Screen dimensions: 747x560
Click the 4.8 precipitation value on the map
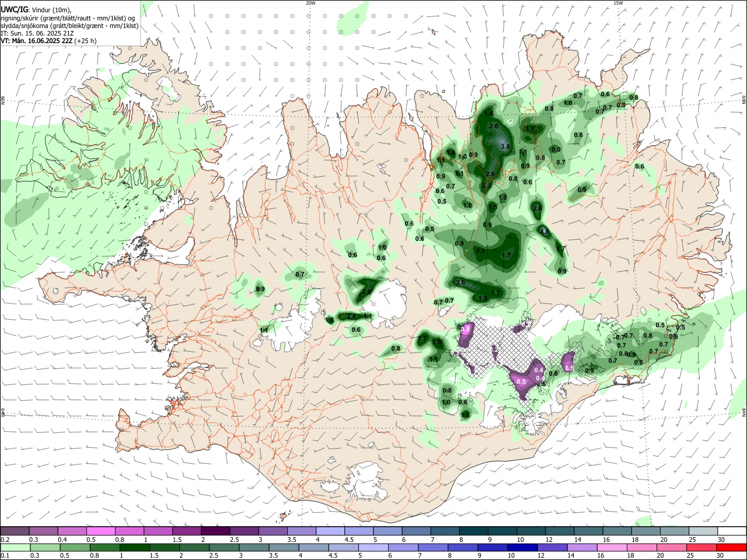point(544,232)
